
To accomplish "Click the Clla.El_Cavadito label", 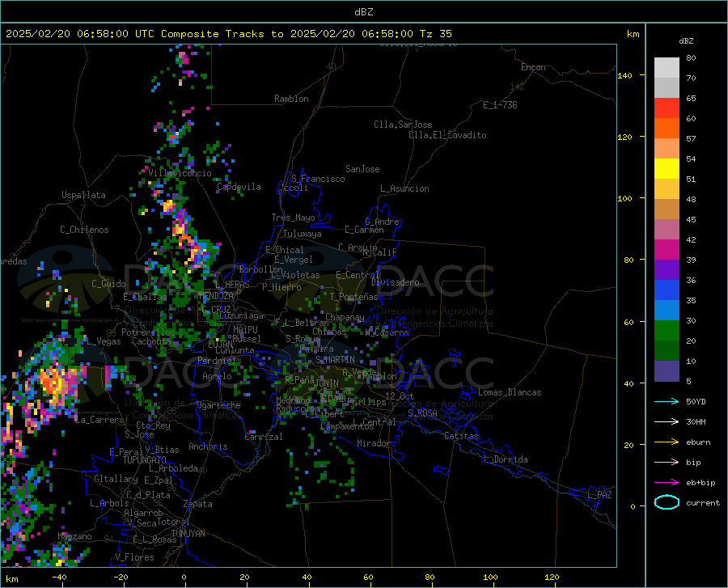I will (x=447, y=135).
